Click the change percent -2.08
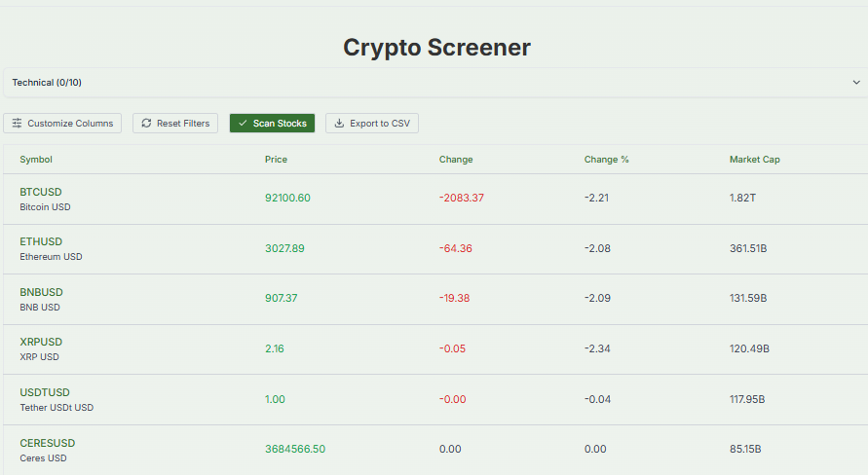The width and height of the screenshot is (868, 475). tap(597, 248)
